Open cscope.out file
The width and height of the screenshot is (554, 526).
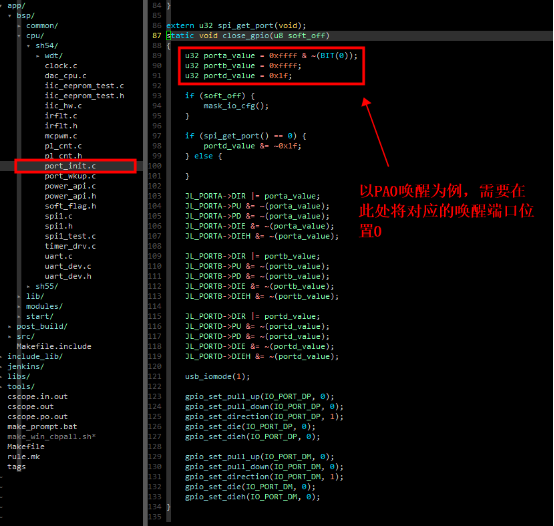pos(30,407)
